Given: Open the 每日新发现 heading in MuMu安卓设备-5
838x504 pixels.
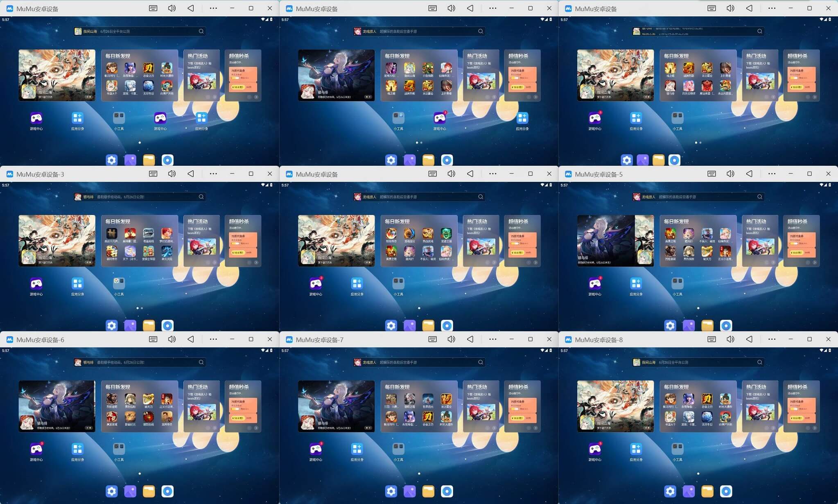Looking at the screenshot, I should pos(676,221).
